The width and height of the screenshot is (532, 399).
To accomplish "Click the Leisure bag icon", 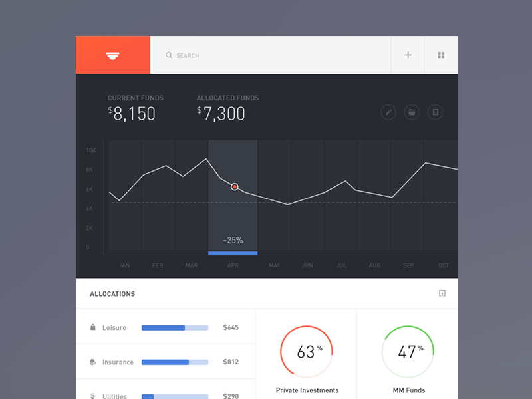I will (x=93, y=327).
